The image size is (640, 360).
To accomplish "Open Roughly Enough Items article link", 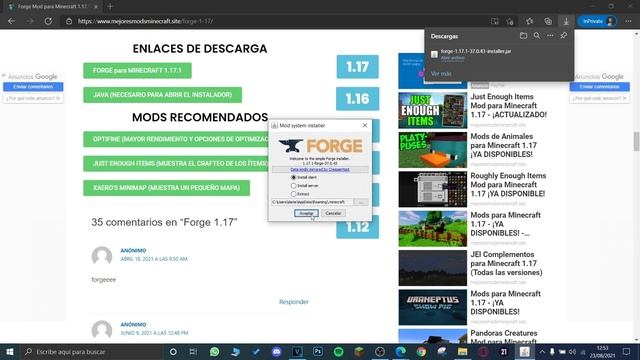I will 508,184.
